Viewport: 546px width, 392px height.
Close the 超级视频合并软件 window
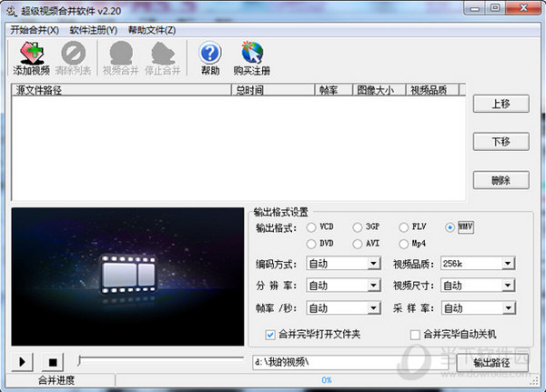tap(523, 8)
